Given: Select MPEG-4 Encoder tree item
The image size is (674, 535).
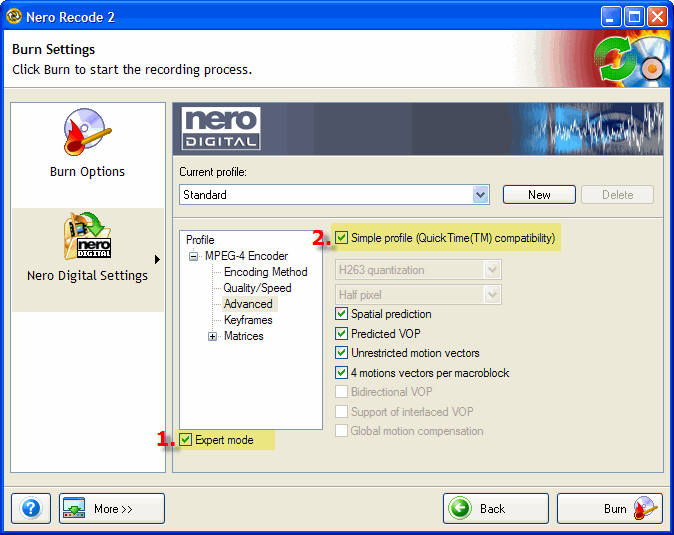Looking at the screenshot, I should (246, 256).
